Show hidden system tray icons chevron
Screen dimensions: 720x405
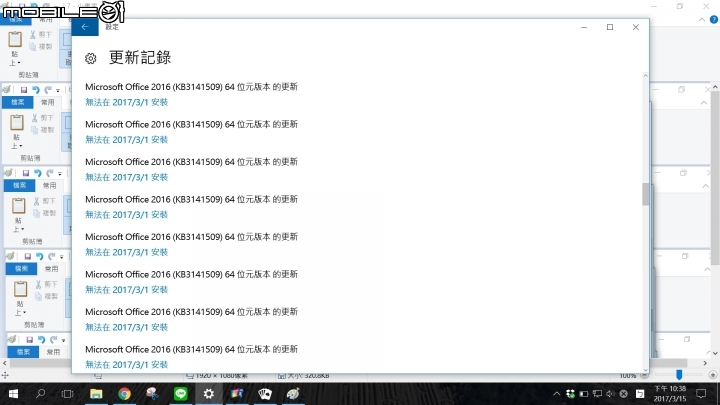pyautogui.click(x=557, y=394)
